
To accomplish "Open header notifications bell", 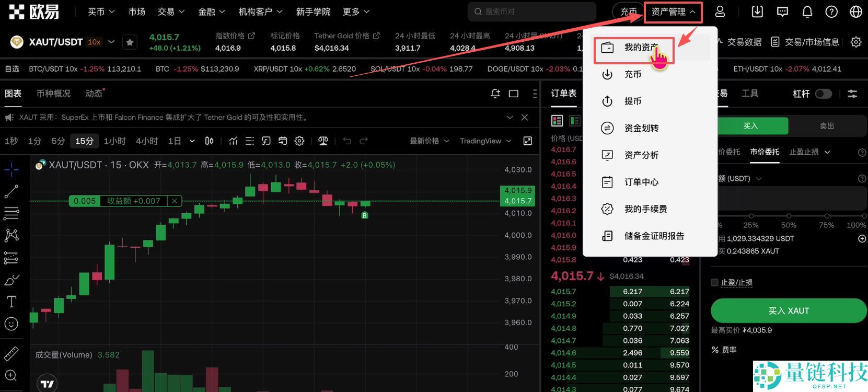I will click(x=807, y=11).
